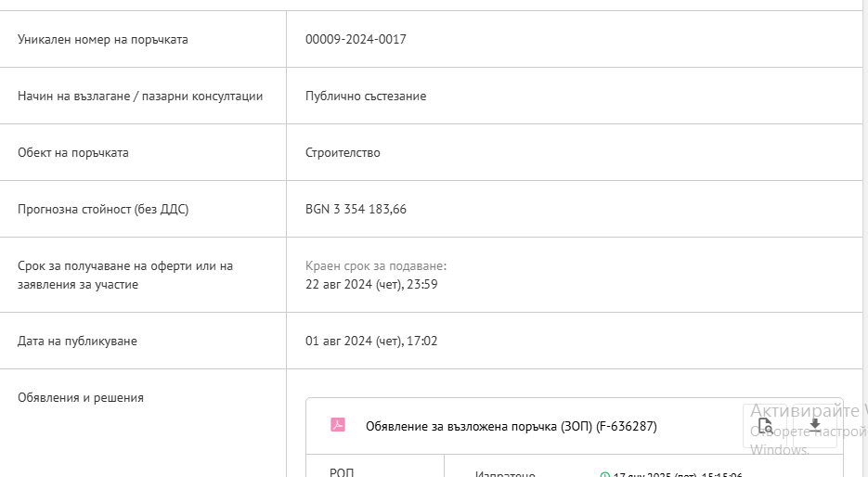Click the Краен срок за подаване caption
This screenshot has width=868, height=477.
point(376,265)
